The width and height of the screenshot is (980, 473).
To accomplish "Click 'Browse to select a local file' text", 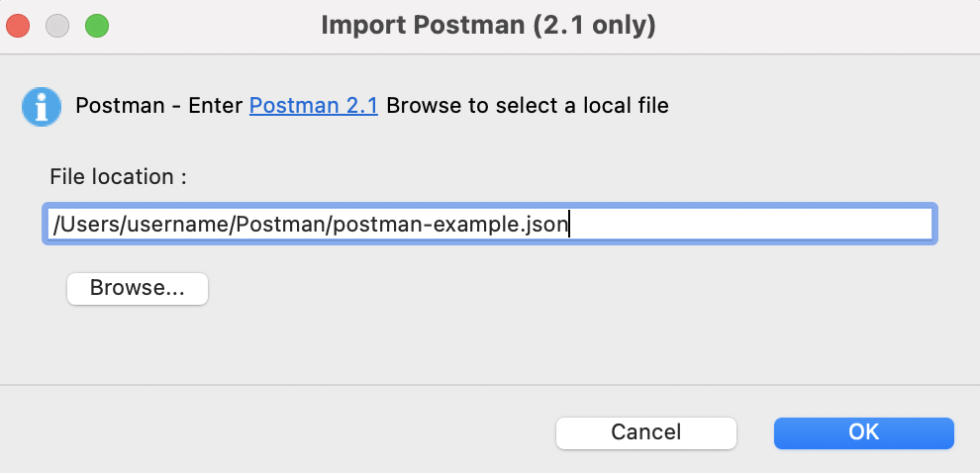I will point(527,105).
